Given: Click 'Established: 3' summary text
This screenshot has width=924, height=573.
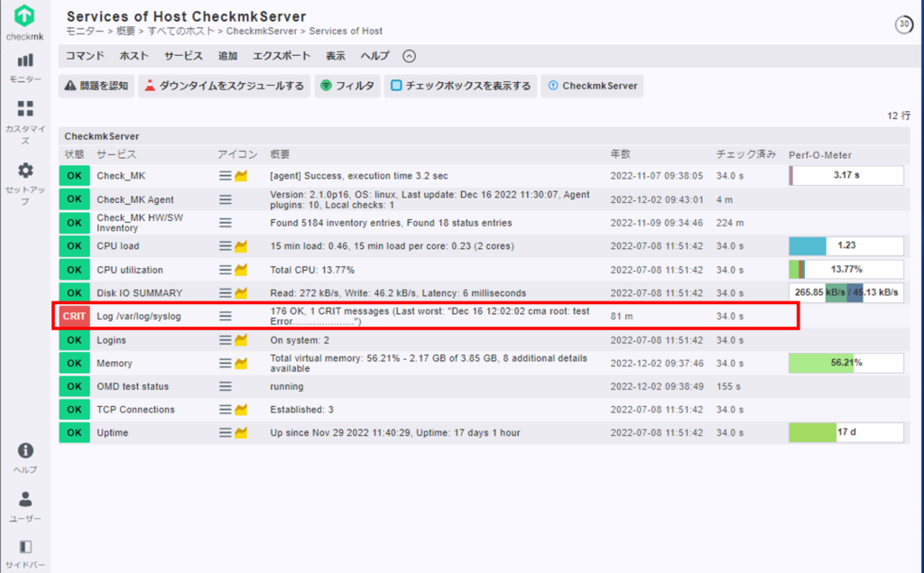Looking at the screenshot, I should pos(301,410).
